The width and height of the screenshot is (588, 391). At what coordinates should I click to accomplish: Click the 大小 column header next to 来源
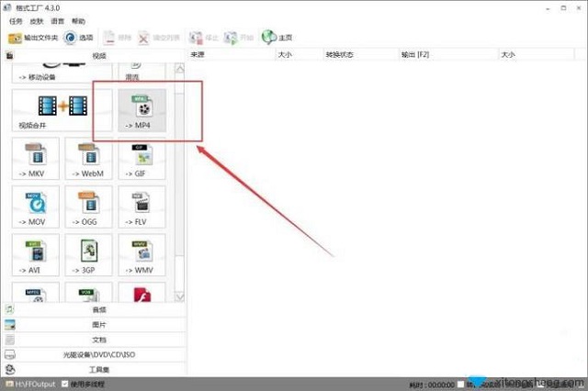[300, 55]
